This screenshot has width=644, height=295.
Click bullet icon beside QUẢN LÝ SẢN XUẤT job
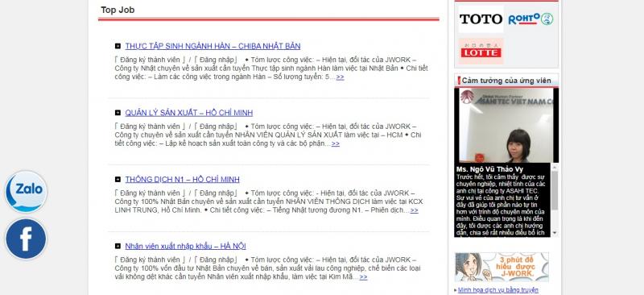click(x=118, y=113)
